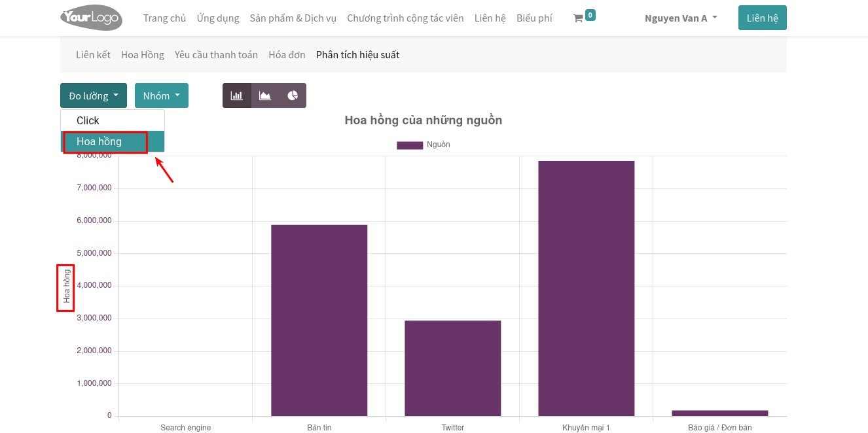The height and width of the screenshot is (433, 868).
Task: Open the shopping cart icon
Action: [578, 18]
